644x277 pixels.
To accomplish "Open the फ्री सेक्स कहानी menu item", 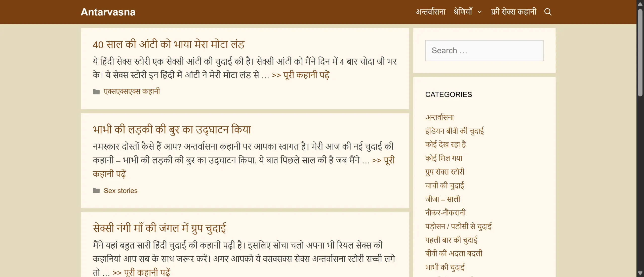I will point(513,12).
